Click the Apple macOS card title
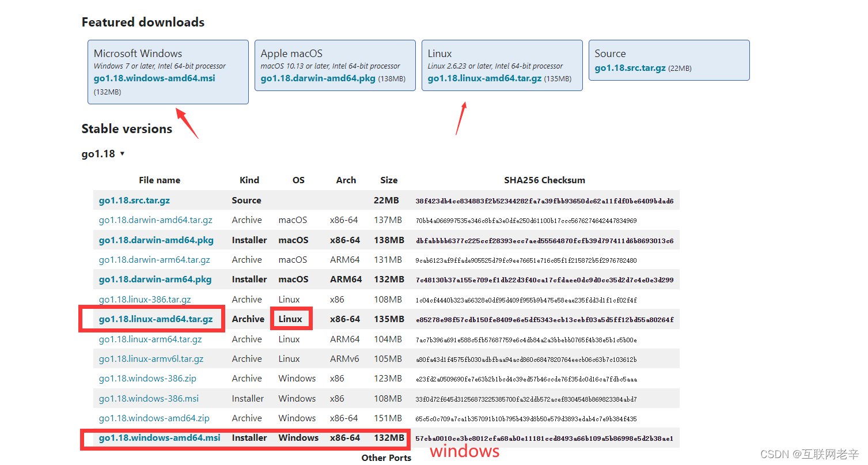The height and width of the screenshot is (465, 868). pos(291,54)
